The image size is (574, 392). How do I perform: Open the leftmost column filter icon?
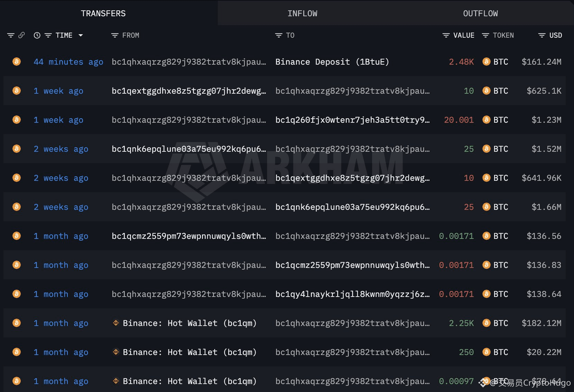click(x=11, y=35)
